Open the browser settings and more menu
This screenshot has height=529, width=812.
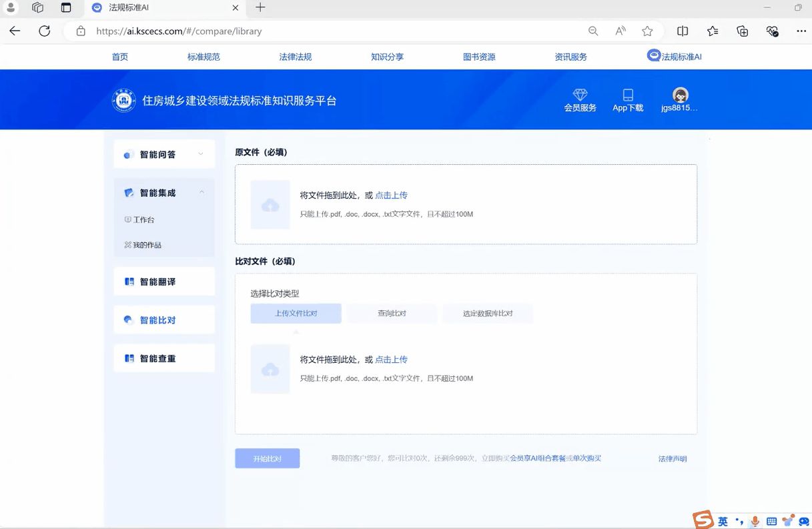[801, 31]
